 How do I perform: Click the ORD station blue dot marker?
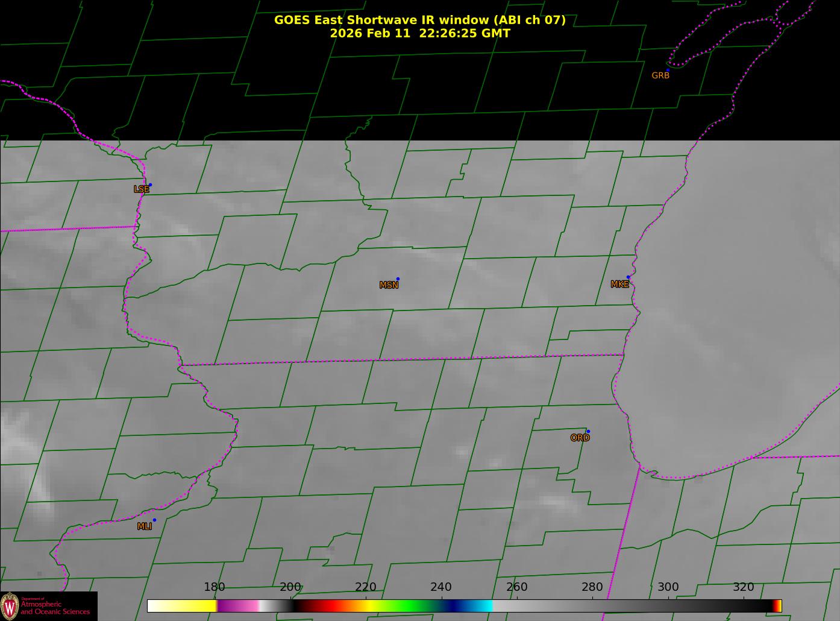click(x=588, y=432)
